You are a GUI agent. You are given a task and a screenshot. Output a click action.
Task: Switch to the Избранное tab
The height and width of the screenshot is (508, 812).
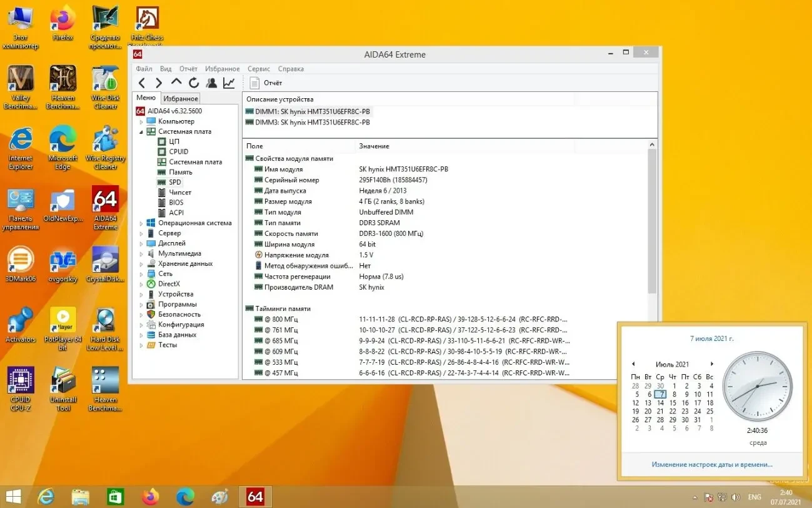pyautogui.click(x=180, y=98)
